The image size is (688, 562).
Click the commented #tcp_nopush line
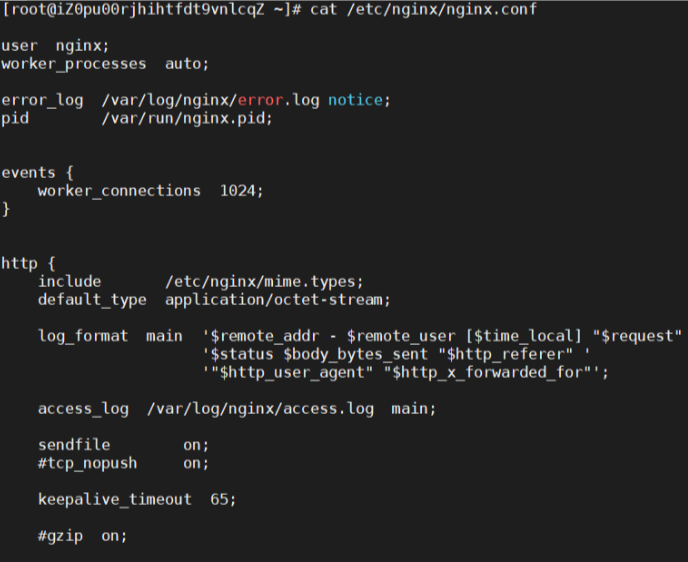(124, 463)
